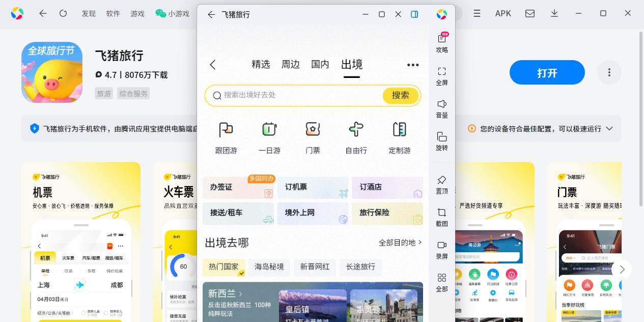Open the 全部 all tools icon

point(442,282)
